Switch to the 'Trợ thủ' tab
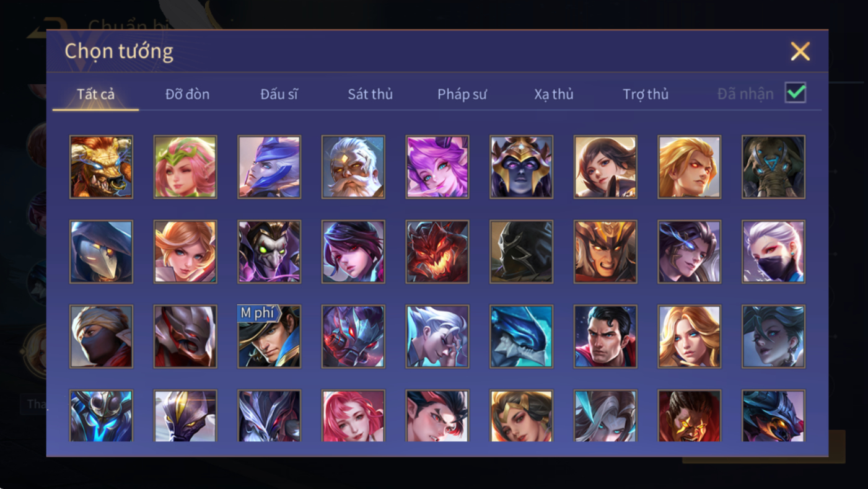Viewport: 868px width, 489px height. (x=646, y=94)
